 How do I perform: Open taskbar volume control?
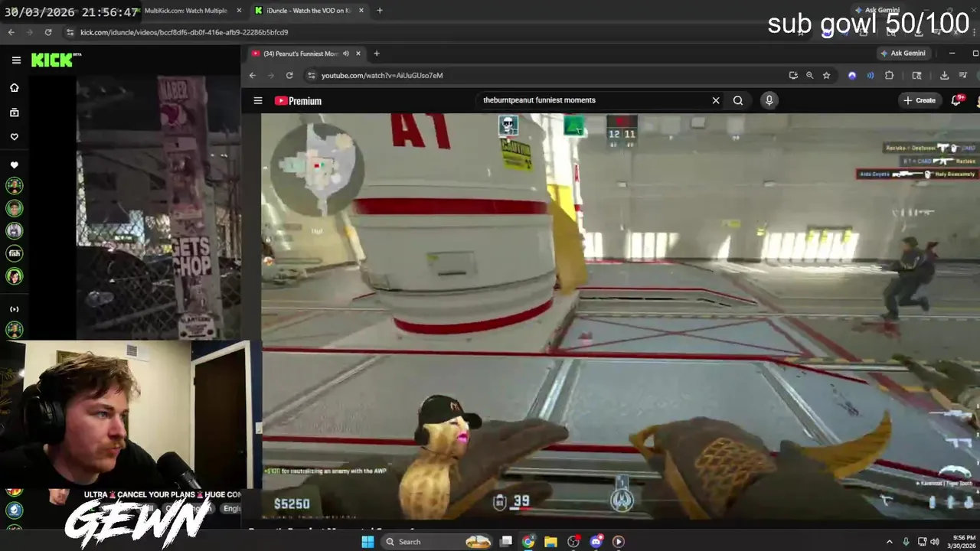click(x=935, y=542)
